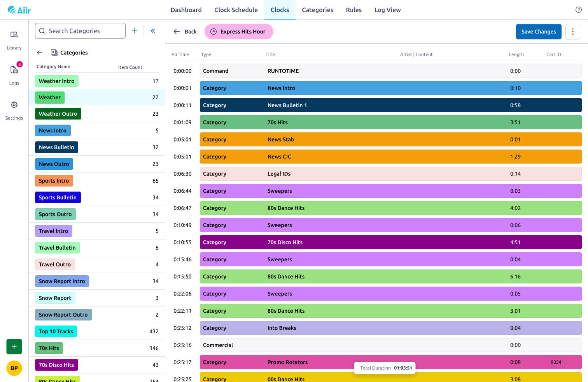Select the News Bulletin category in list

(56, 147)
